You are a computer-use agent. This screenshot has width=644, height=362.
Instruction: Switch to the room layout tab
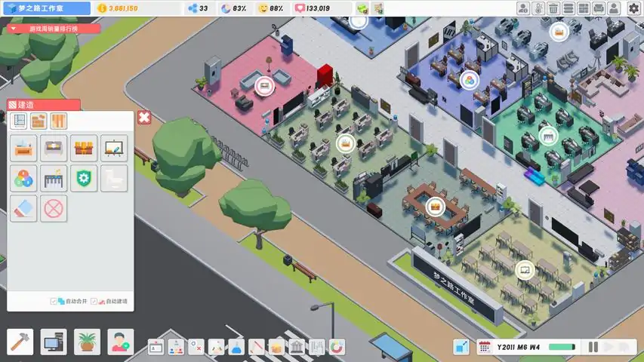20,121
